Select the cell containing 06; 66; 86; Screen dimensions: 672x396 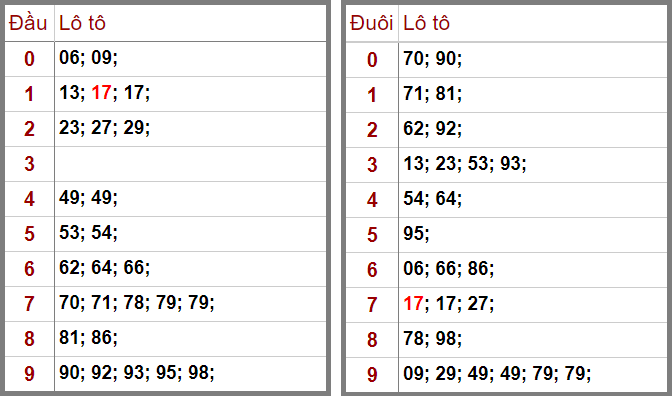coord(533,270)
